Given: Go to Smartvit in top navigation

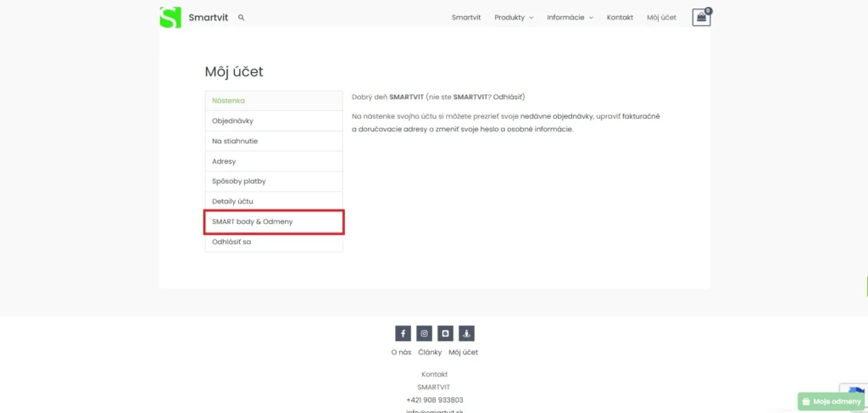Looking at the screenshot, I should click(x=466, y=17).
